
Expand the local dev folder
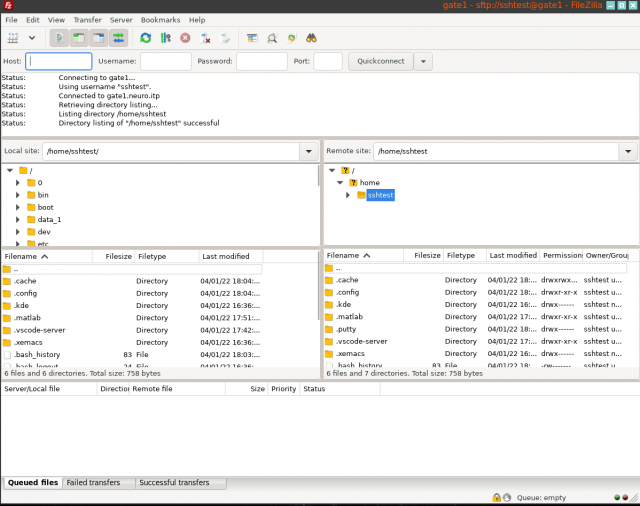click(18, 232)
